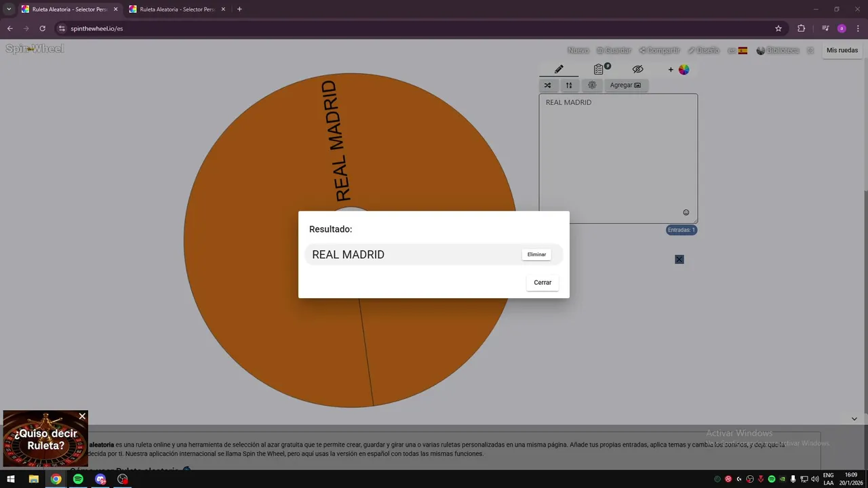
Task: Bookmark this page with star icon
Action: (778, 28)
